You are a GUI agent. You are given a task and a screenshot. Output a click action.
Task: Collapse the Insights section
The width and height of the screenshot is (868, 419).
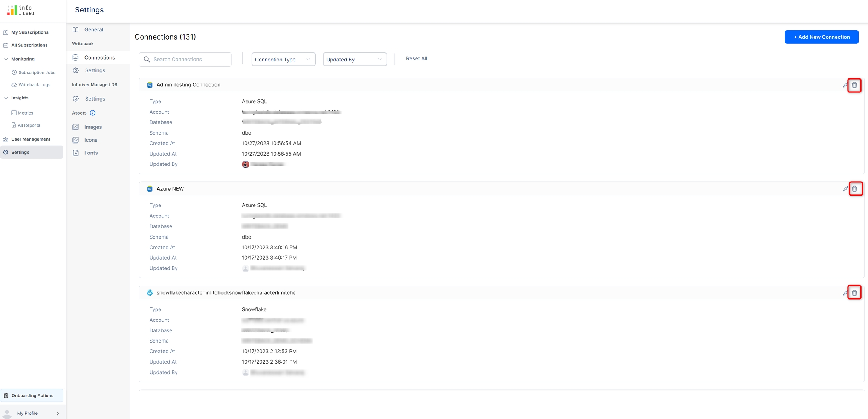[x=6, y=98]
